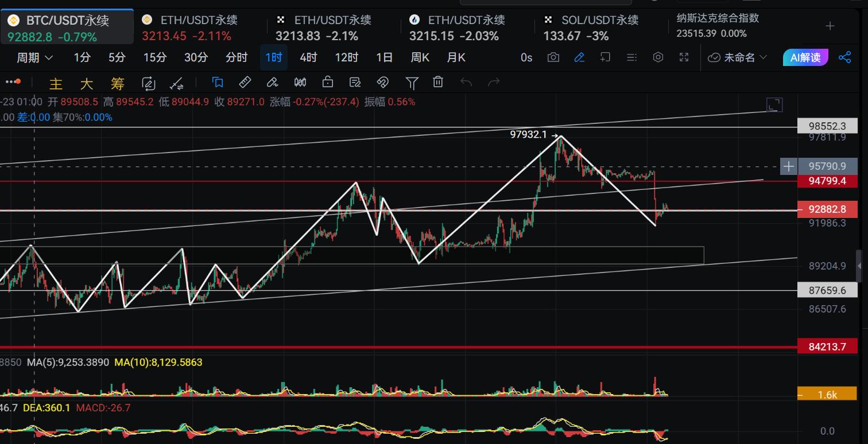Switch to the 周K timeframe
868x444 pixels.
coord(420,57)
